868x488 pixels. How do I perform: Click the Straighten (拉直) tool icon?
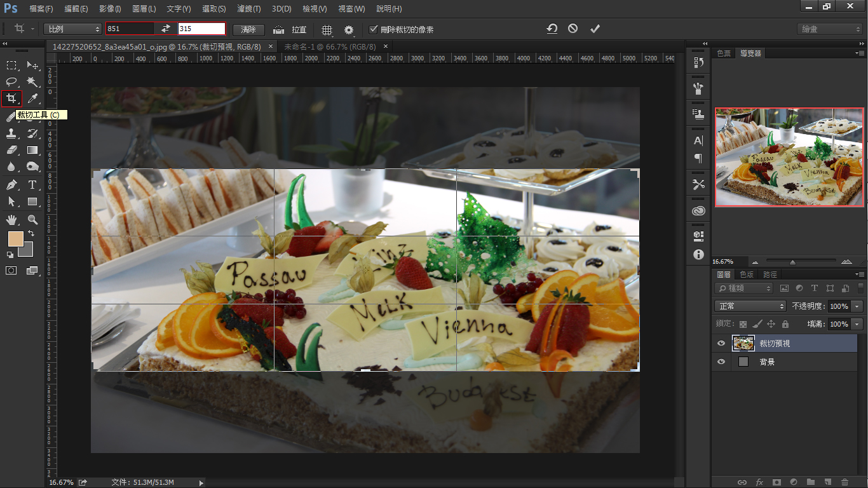pyautogui.click(x=278, y=29)
